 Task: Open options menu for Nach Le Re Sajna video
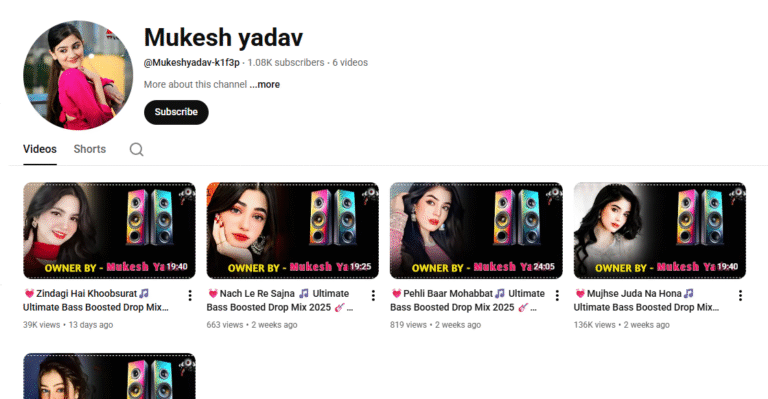(x=373, y=295)
